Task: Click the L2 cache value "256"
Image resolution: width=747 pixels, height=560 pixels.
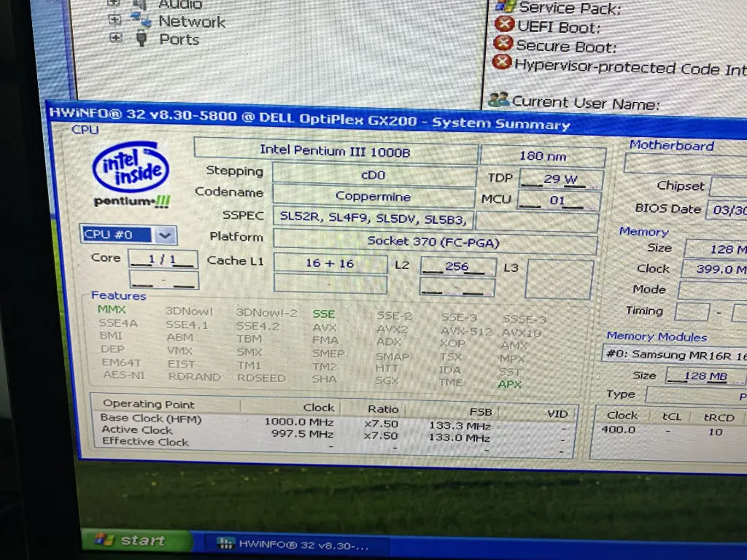Action: 458,266
